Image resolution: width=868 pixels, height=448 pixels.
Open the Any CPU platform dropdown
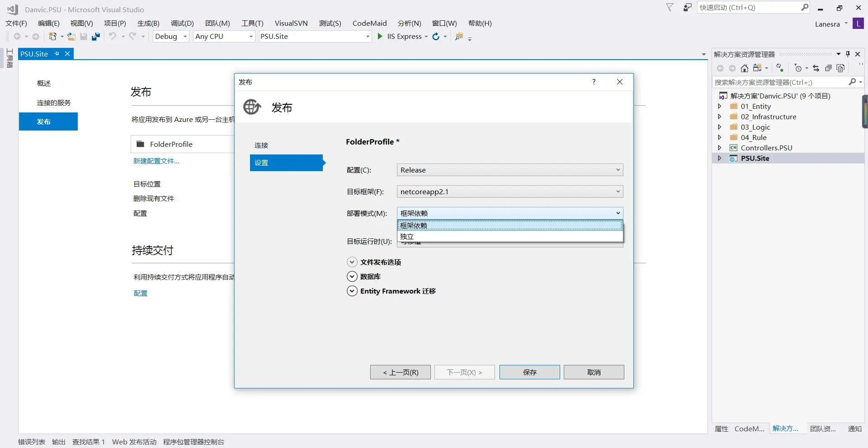coord(224,37)
